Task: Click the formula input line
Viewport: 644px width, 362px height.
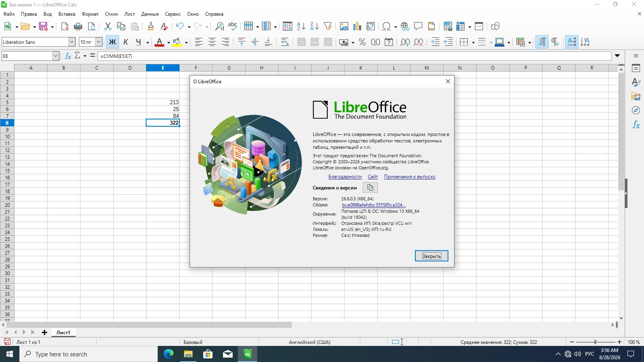Action: [354, 56]
